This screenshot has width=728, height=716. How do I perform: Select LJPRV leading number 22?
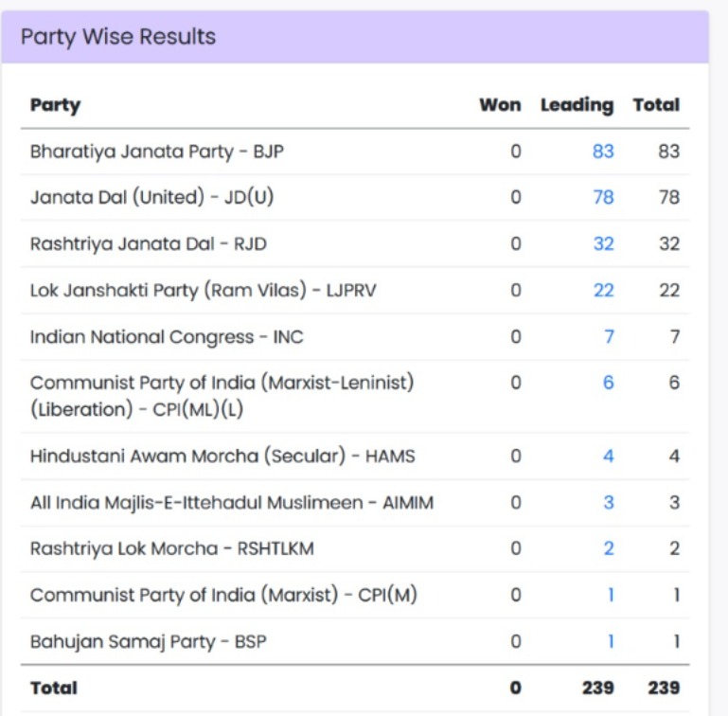[x=603, y=291]
